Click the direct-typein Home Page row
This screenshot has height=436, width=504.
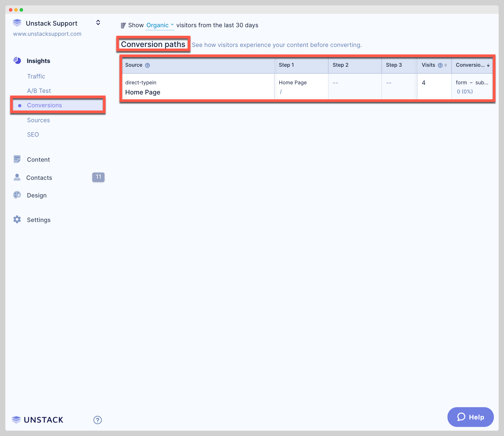coord(198,87)
